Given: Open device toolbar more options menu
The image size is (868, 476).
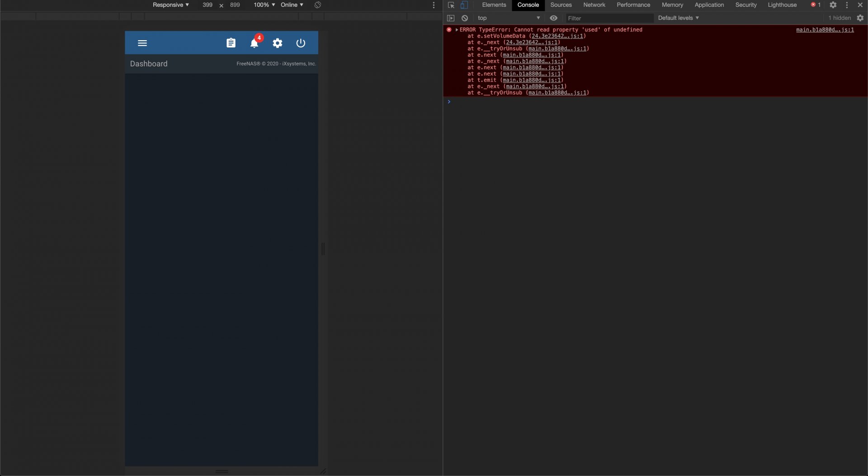Looking at the screenshot, I should click(434, 5).
